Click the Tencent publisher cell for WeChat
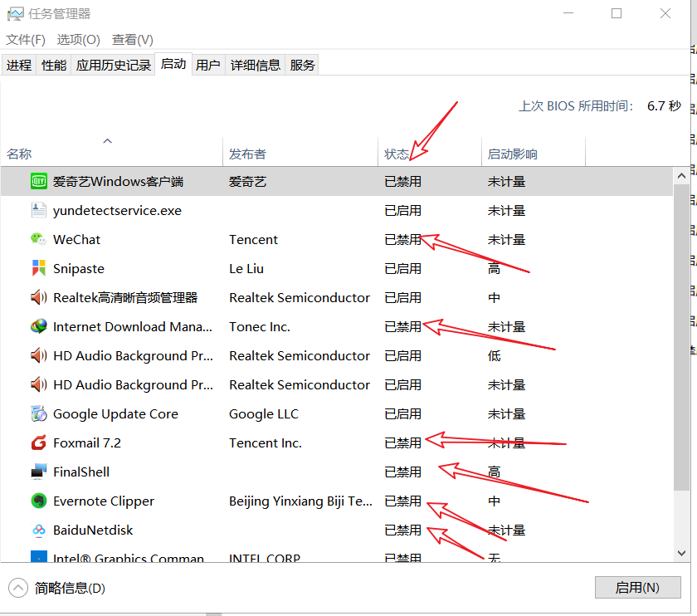This screenshot has width=697, height=616. tap(253, 239)
